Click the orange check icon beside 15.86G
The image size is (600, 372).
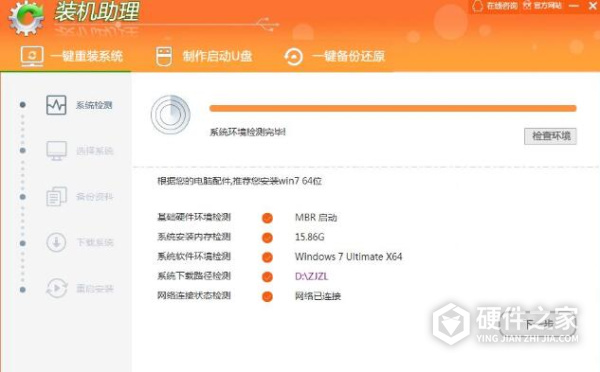[267, 237]
